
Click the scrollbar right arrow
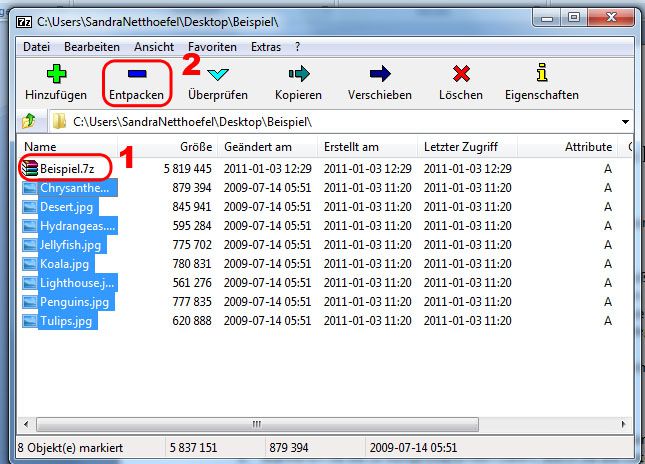pyautogui.click(x=624, y=424)
